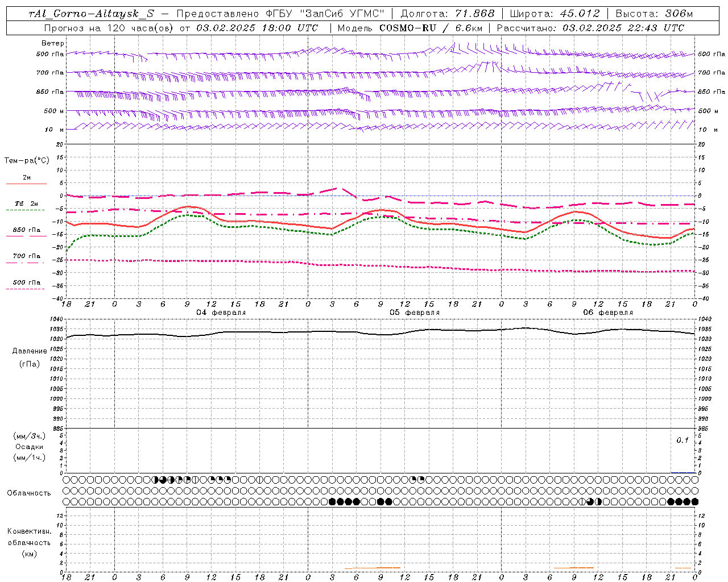Click the red 2м temperature legend line
The height and width of the screenshot is (582, 728).
[26, 184]
